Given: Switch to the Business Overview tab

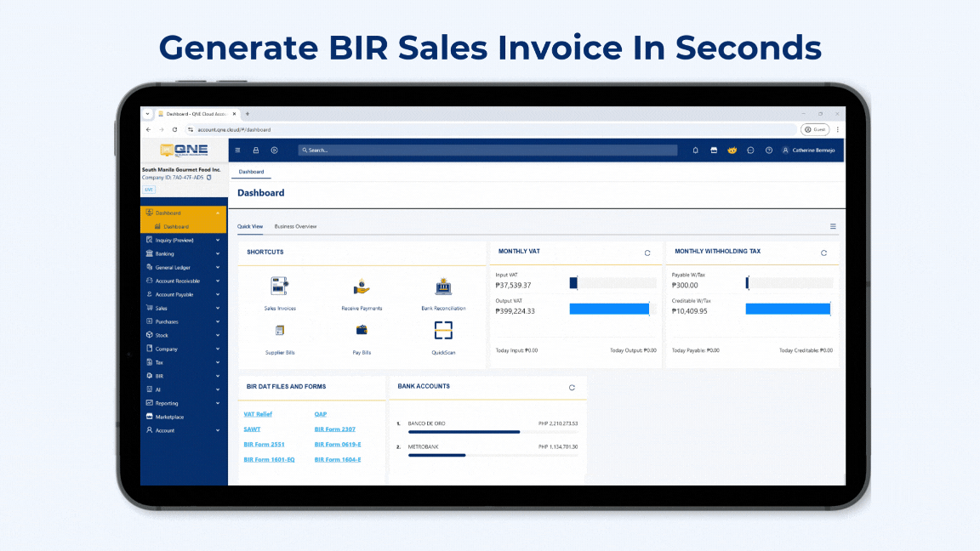Looking at the screenshot, I should [x=295, y=226].
